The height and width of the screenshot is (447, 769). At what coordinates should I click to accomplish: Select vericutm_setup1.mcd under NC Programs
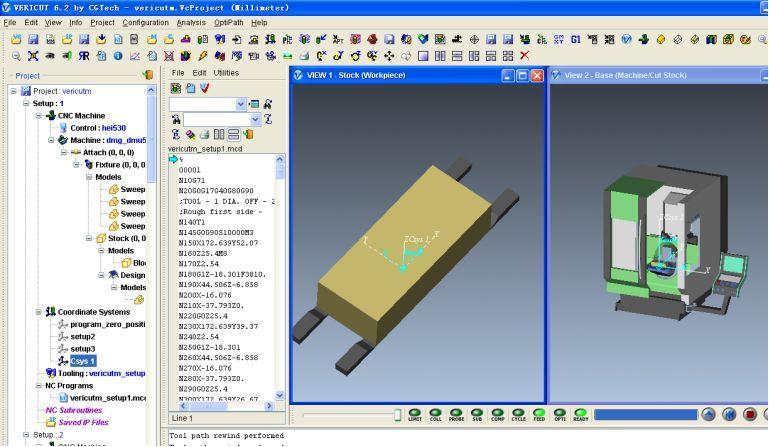[108, 398]
